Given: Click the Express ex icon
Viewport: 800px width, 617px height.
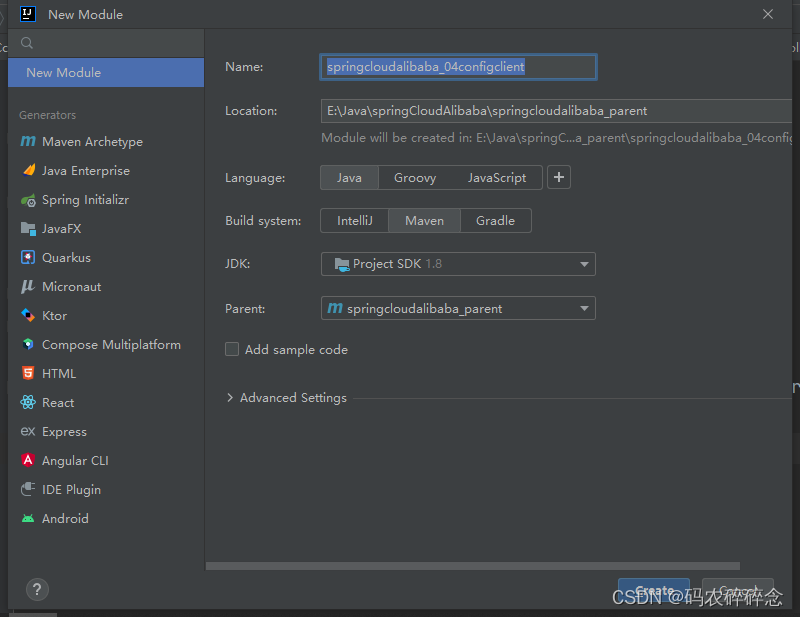Looking at the screenshot, I should click(28, 431).
